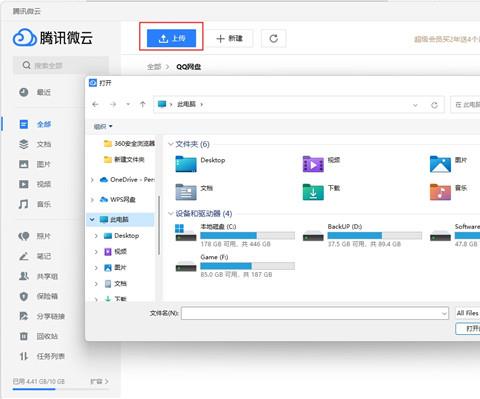Select 本地磁盘 (C:) drive
This screenshot has width=480, height=399.
pyautogui.click(x=235, y=235)
